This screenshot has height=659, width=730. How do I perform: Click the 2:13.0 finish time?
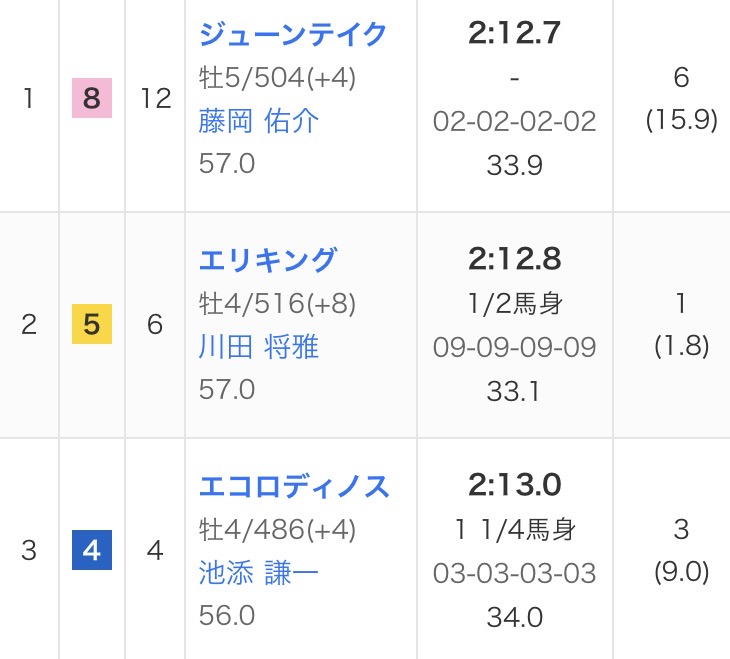click(514, 486)
